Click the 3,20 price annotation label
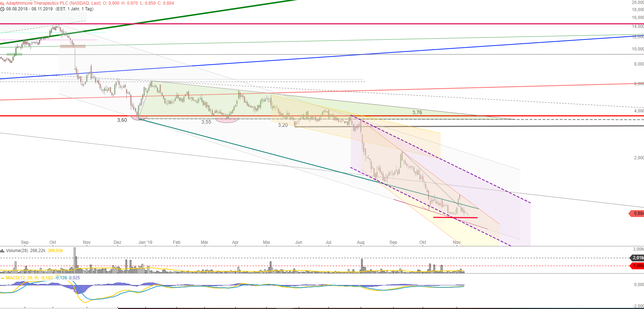Screen dimensions: 644x309 click(283, 125)
